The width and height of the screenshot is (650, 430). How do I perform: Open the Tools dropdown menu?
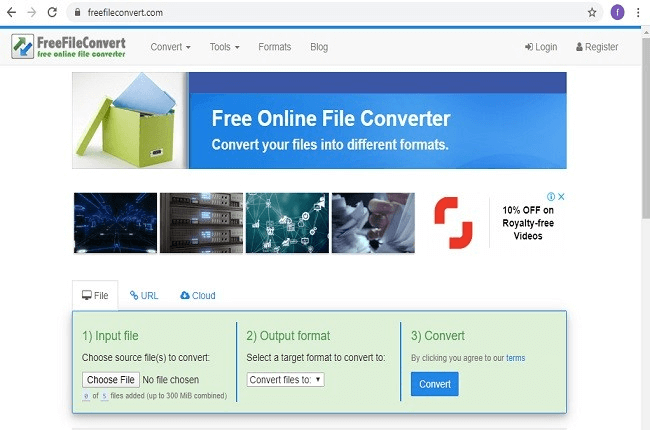(x=224, y=47)
